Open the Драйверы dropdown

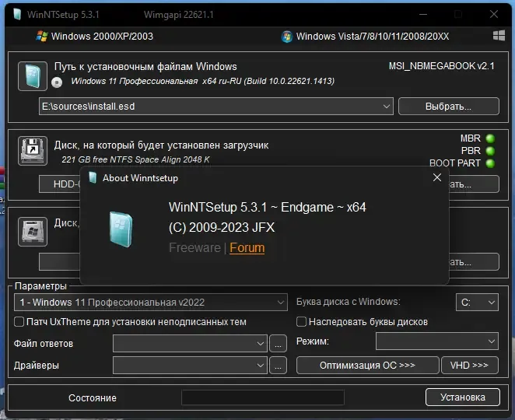(x=190, y=365)
